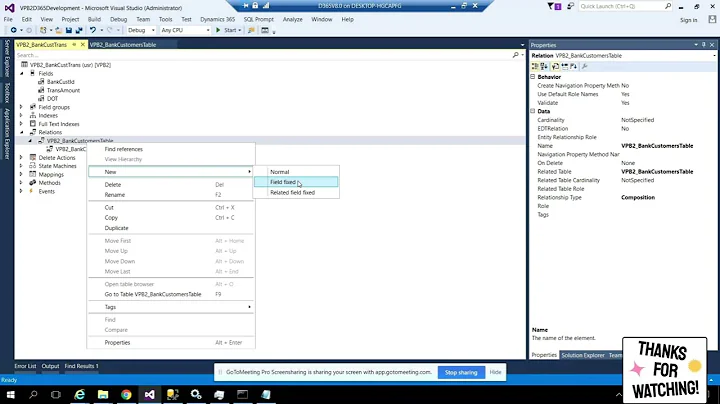Select Find references in context menu
The height and width of the screenshot is (404, 720).
coord(171,149)
